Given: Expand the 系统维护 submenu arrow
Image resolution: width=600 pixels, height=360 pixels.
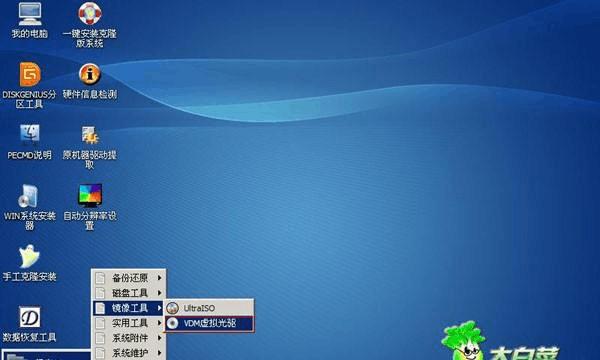Looking at the screenshot, I should pos(160,353).
